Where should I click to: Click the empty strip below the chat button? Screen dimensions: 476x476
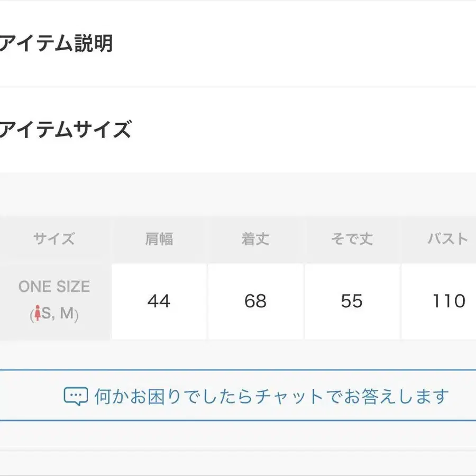pyautogui.click(x=238, y=435)
